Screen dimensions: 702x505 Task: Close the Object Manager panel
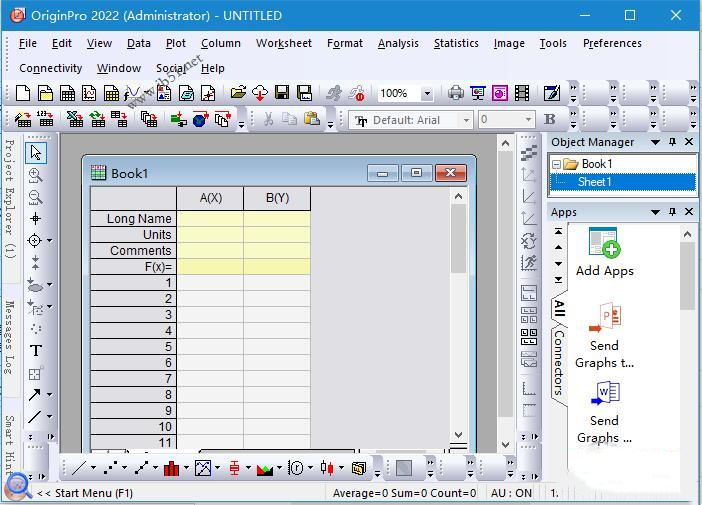point(689,142)
